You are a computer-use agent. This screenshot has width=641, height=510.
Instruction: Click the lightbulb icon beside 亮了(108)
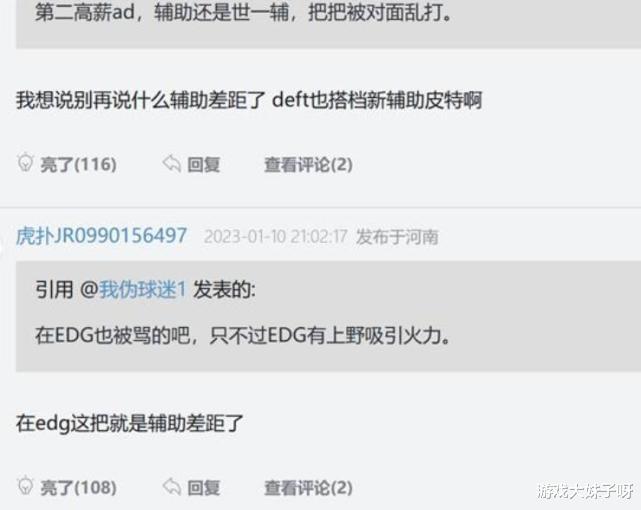click(25, 485)
